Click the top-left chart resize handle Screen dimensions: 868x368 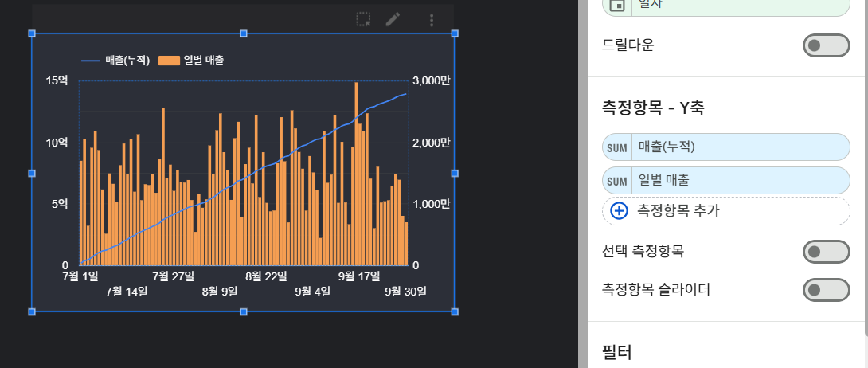coord(32,33)
